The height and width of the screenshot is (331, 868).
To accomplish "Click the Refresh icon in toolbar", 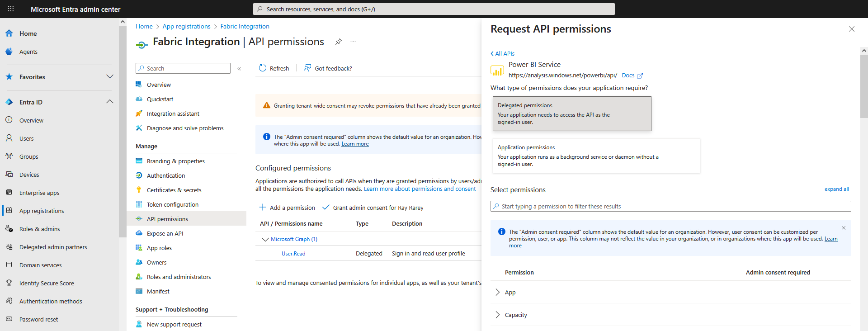I will [263, 68].
